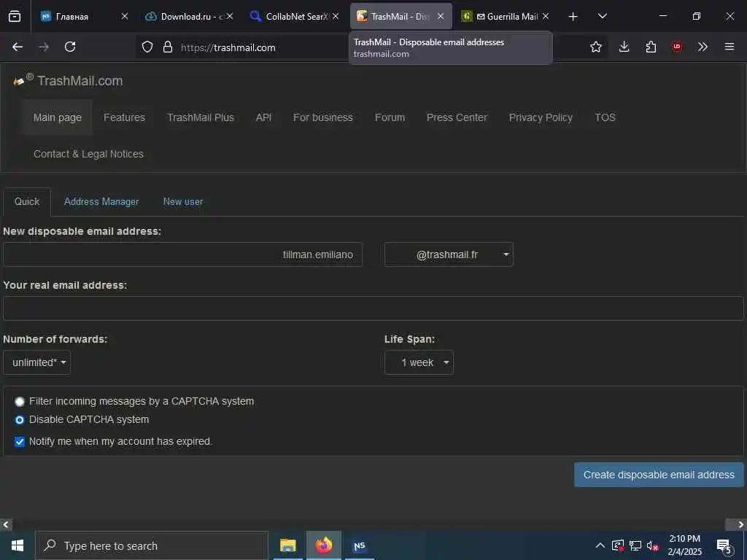Click the horizontal scrollbar left arrow
Viewport: 747px width, 560px height.
6,525
